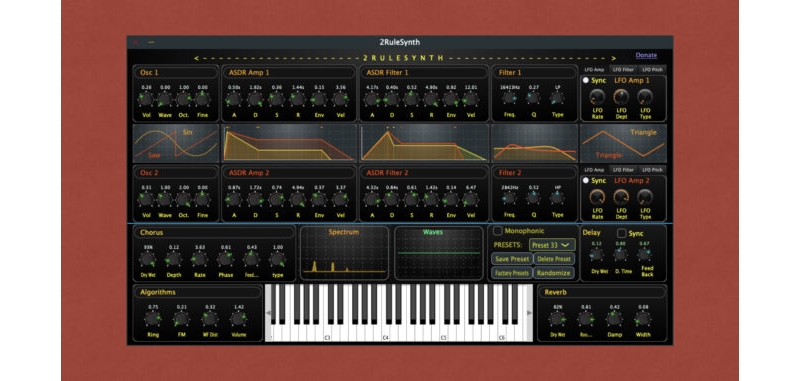Click the Reverb Dry Wet knob
The image size is (800, 381).
(557, 319)
